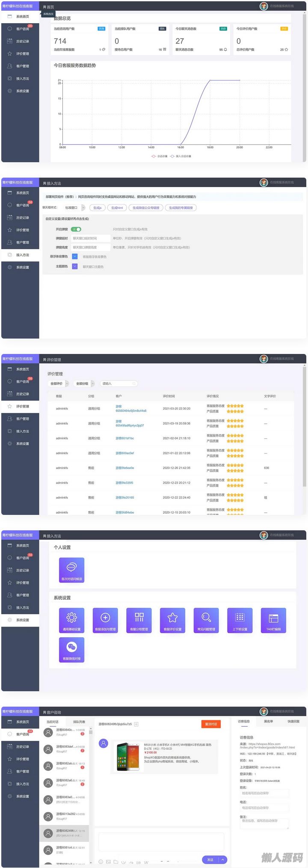The width and height of the screenshot is (308, 868).
Task: Click the 714 current consulting users value
Action: click(x=60, y=41)
